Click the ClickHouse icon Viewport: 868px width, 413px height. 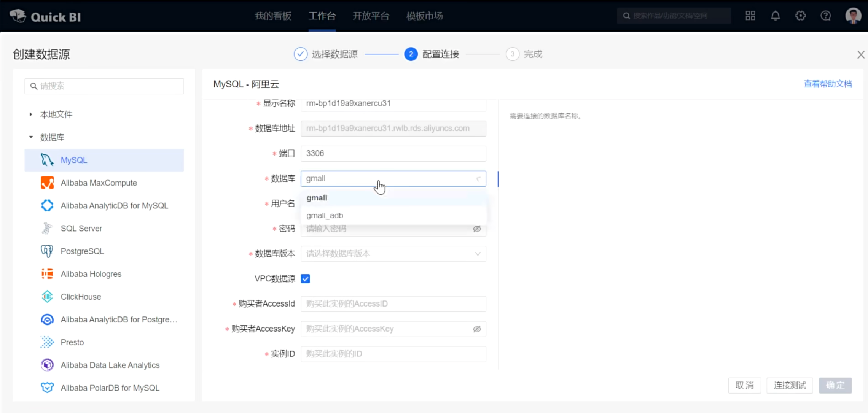tap(47, 297)
